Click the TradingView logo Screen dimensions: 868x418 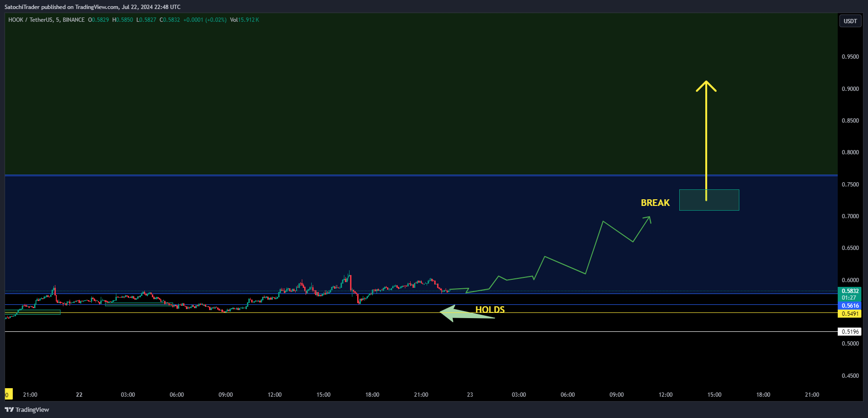coord(27,409)
